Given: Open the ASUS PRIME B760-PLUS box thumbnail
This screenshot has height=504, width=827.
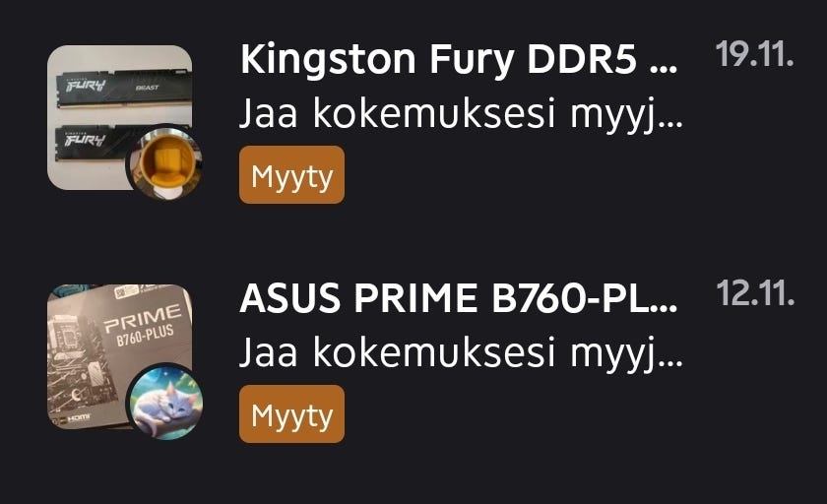Looking at the screenshot, I should pyautogui.click(x=120, y=356).
